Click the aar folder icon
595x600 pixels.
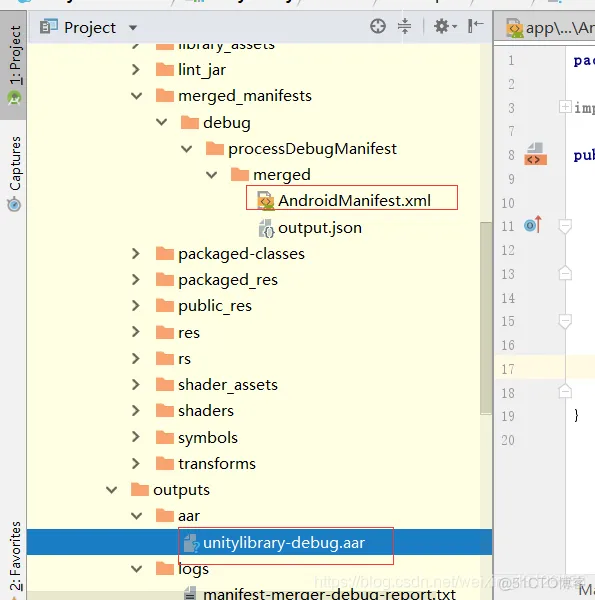coord(165,515)
